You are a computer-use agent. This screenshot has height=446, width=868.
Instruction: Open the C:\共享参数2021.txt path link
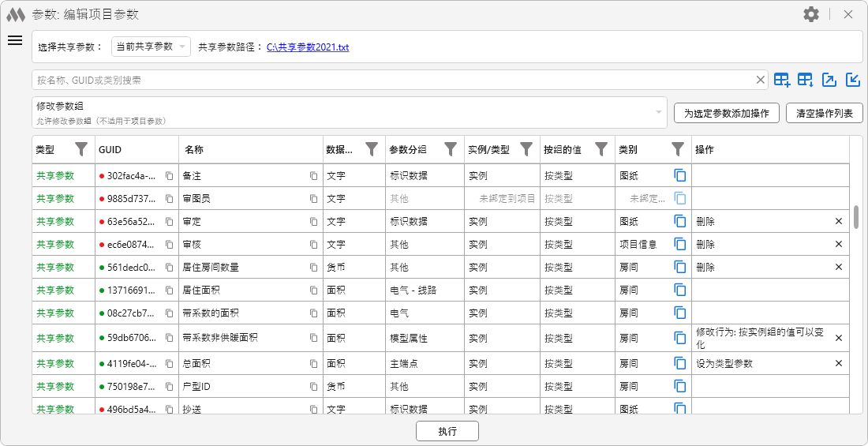pos(308,47)
